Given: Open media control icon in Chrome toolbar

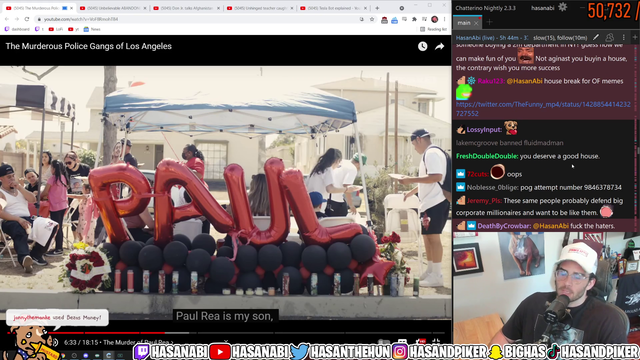Looking at the screenshot, I should coord(424,19).
